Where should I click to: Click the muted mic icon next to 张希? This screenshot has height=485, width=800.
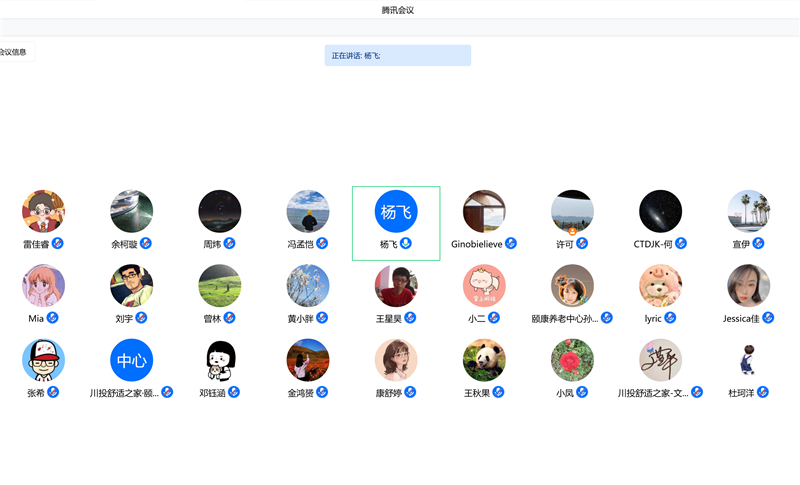pyautogui.click(x=54, y=393)
